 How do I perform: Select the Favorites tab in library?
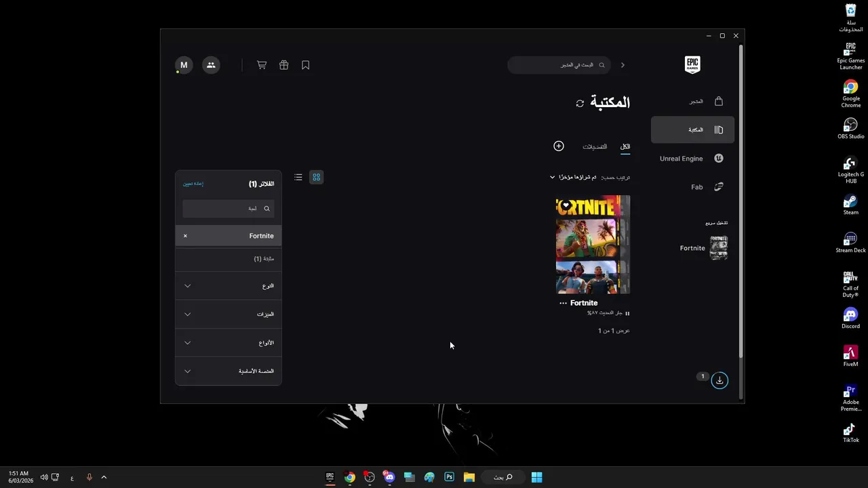(595, 146)
